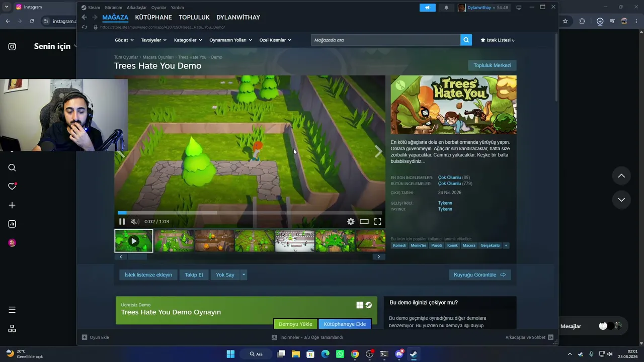Pause the Trees Hate You trailer
Screen dimensions: 644x362
pyautogui.click(x=122, y=221)
